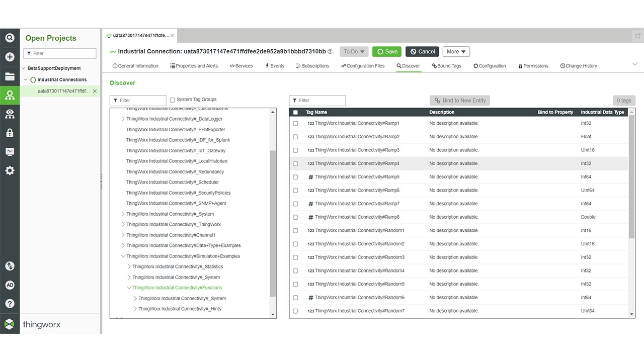Viewport: 644px width, 362px height.
Task: Click the numeric type icon for Ramp5
Action: pos(311,177)
